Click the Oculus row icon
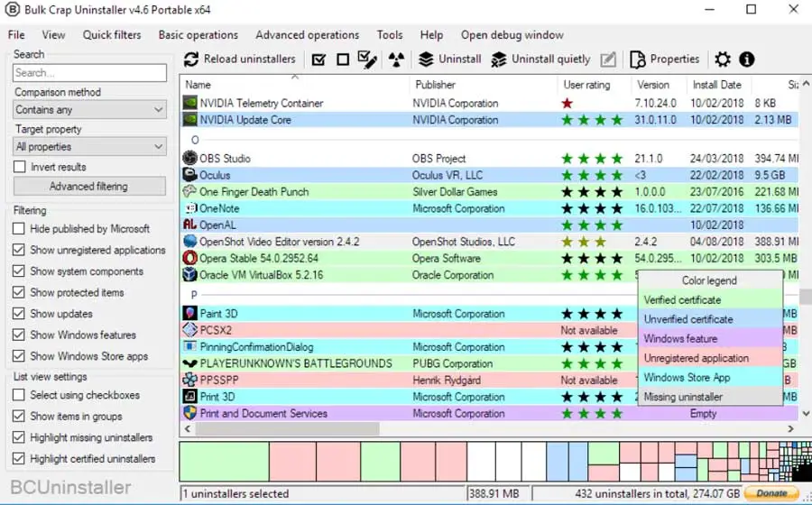The image size is (812, 505). tap(190, 174)
